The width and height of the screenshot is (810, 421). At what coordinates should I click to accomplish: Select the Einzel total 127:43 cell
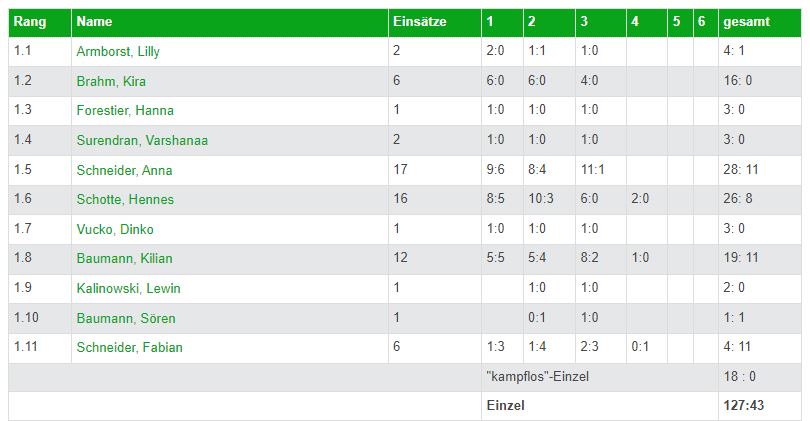[760, 406]
